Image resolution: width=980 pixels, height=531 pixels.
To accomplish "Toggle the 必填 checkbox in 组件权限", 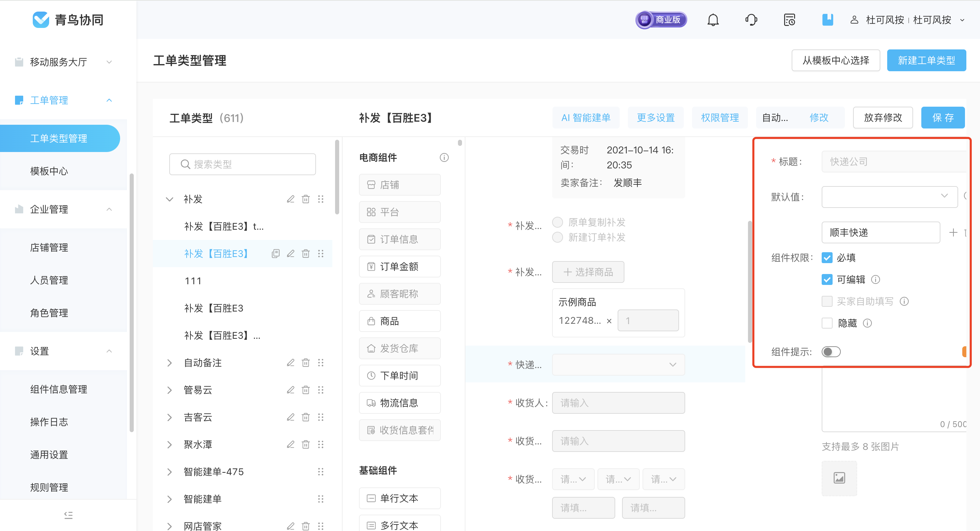I will [826, 257].
